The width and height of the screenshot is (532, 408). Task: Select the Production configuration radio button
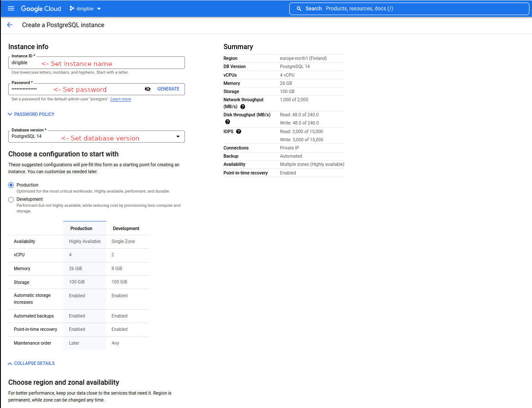11,185
